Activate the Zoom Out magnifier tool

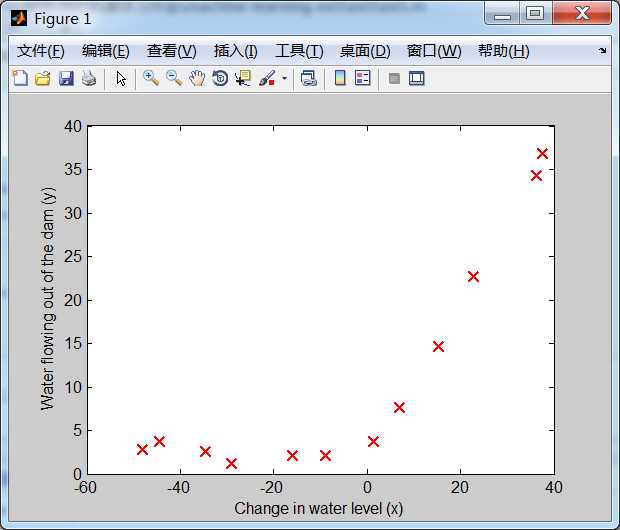[x=174, y=78]
